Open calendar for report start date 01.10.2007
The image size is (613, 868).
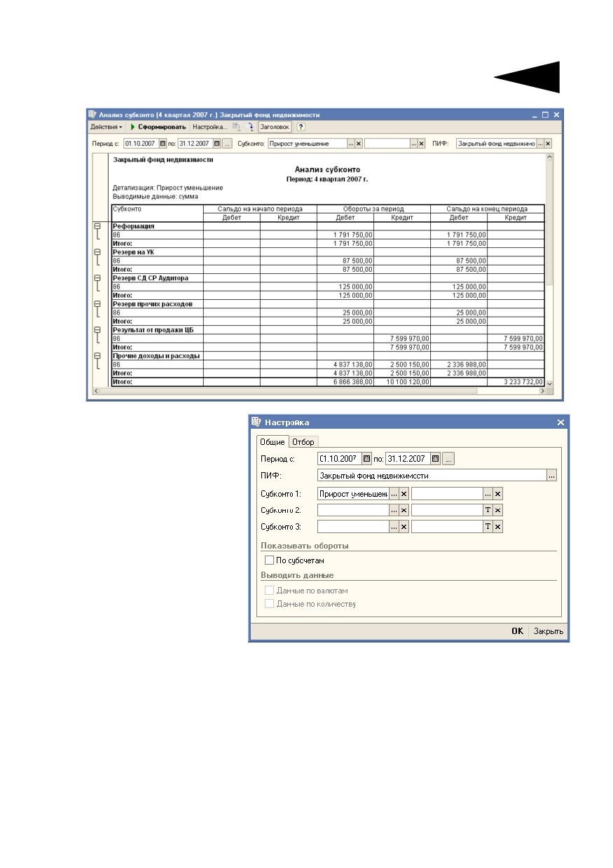[163, 143]
